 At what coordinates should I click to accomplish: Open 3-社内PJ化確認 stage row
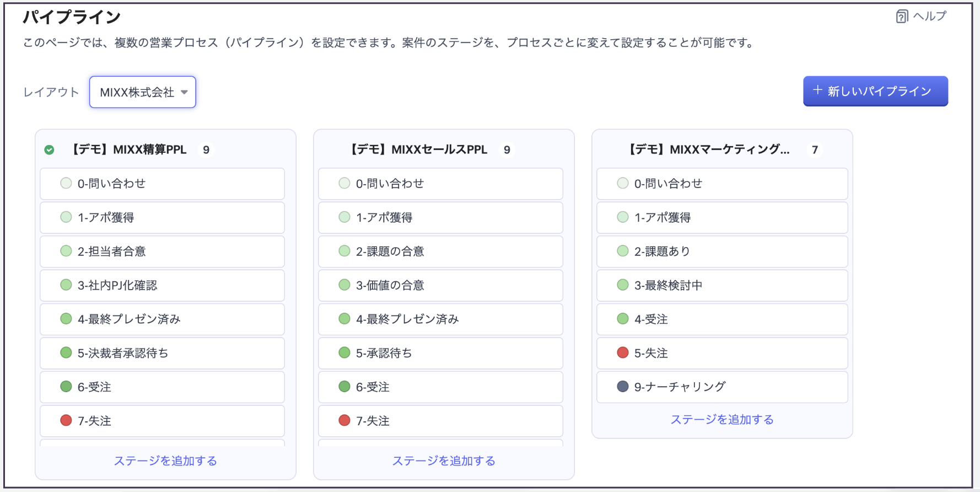[162, 285]
